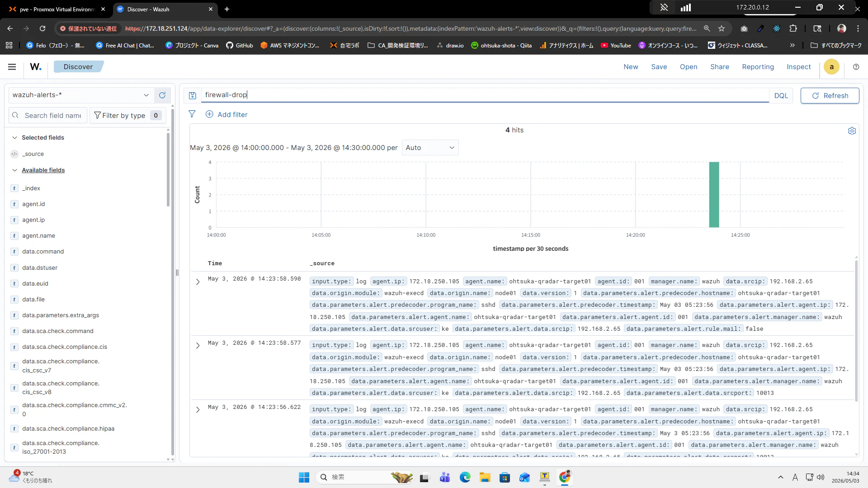This screenshot has width=868, height=488.
Task: Expand the 14:23:58.590 log row
Action: [198, 282]
